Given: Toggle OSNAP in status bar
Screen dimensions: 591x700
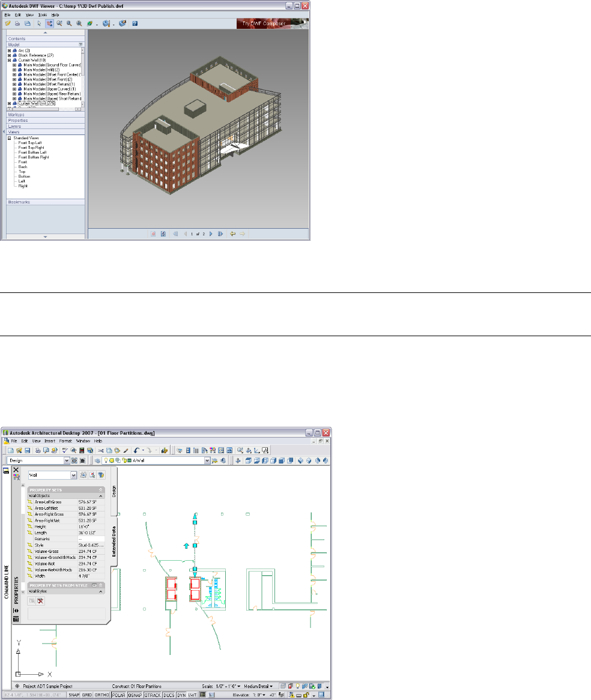Looking at the screenshot, I should tap(135, 695).
